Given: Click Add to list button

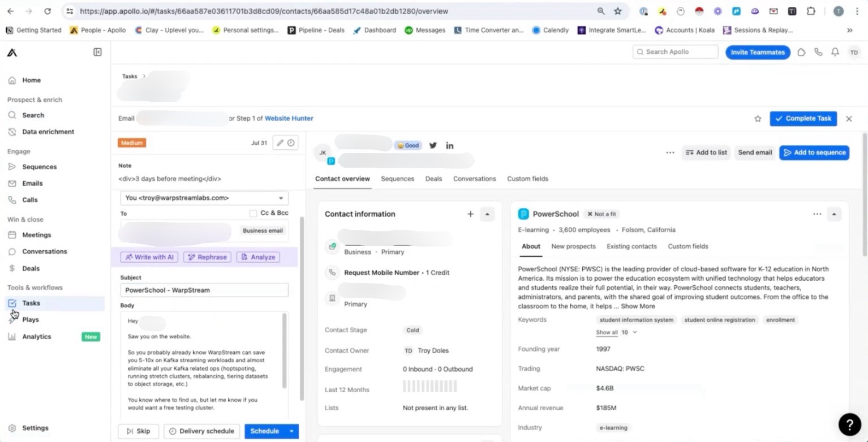Looking at the screenshot, I should point(706,152).
